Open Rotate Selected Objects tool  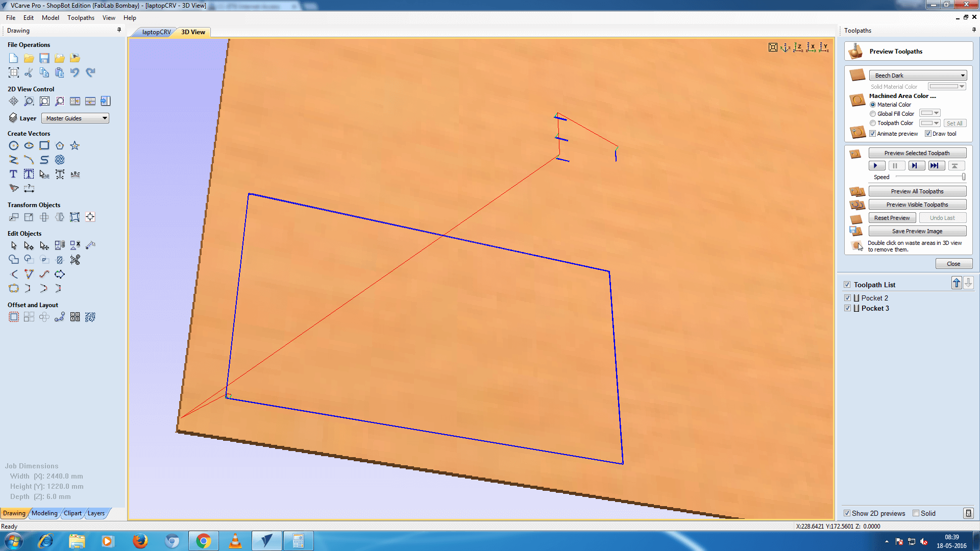pyautogui.click(x=44, y=217)
